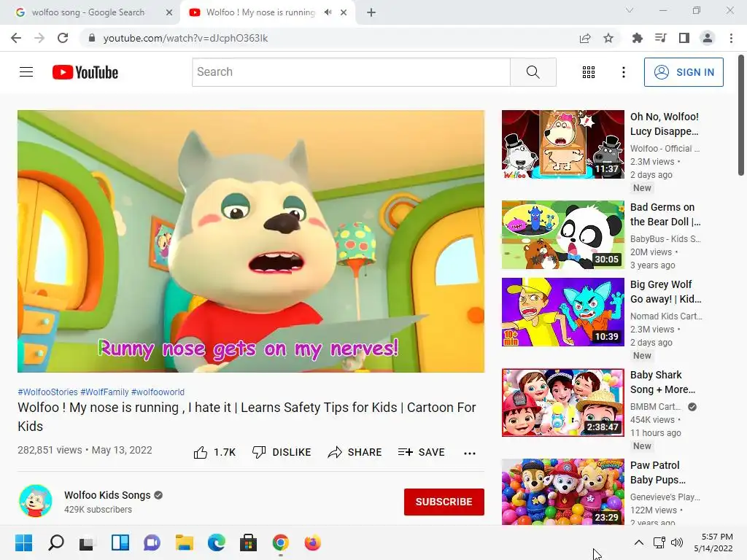Open the #WolfFamily hashtag
The width and height of the screenshot is (747, 560).
pos(104,392)
